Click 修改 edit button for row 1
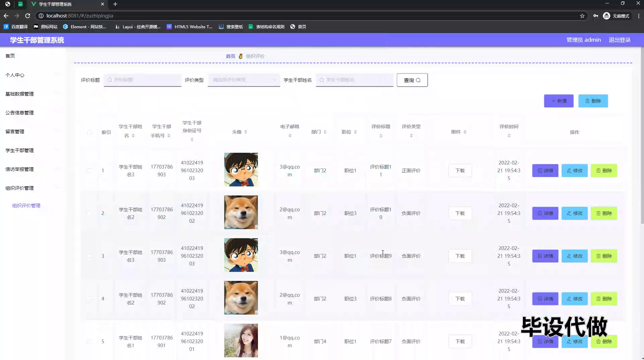The width and height of the screenshot is (644, 360). [x=575, y=171]
